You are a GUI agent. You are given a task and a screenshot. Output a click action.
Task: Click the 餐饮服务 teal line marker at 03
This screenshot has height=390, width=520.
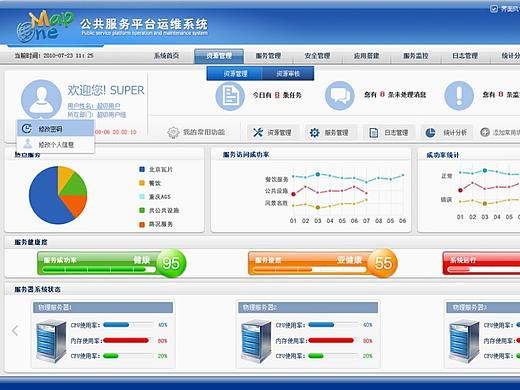point(318,174)
